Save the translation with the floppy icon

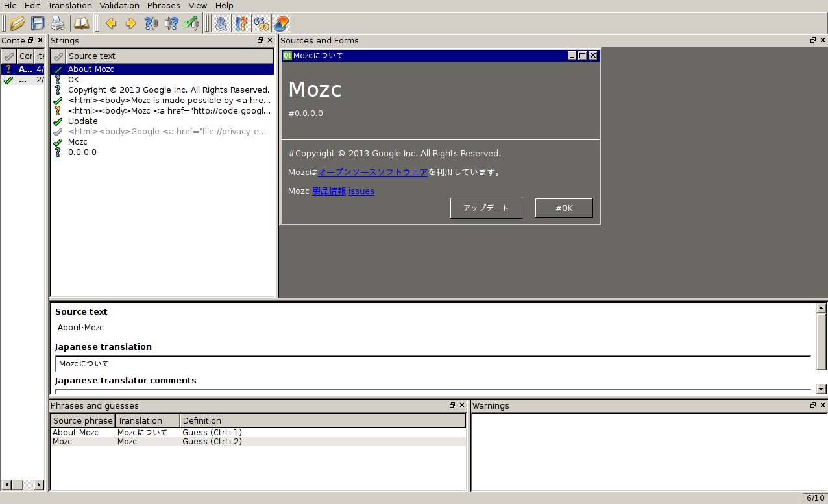click(38, 24)
